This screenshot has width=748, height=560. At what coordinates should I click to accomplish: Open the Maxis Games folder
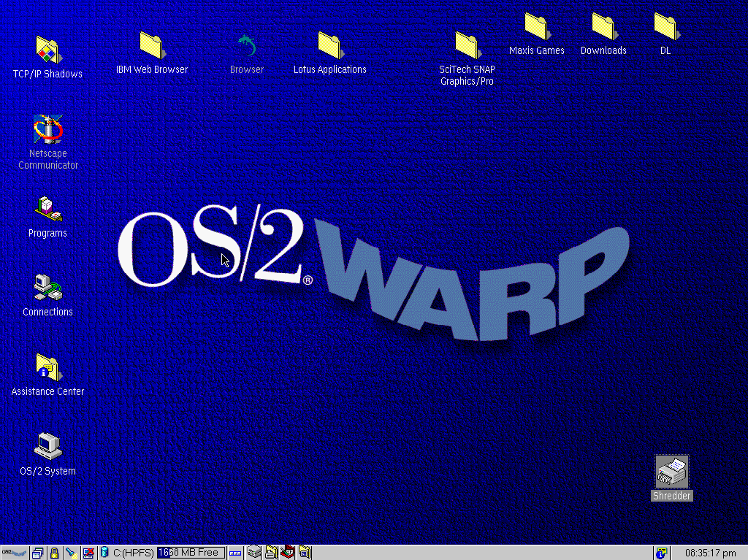[538, 26]
